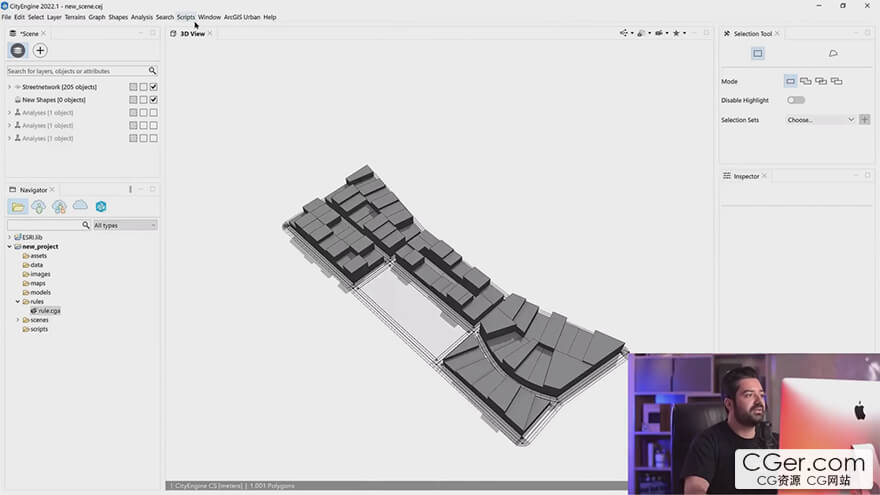Select the rectangular selection tool icon
This screenshot has width=880, height=495.
(757, 53)
